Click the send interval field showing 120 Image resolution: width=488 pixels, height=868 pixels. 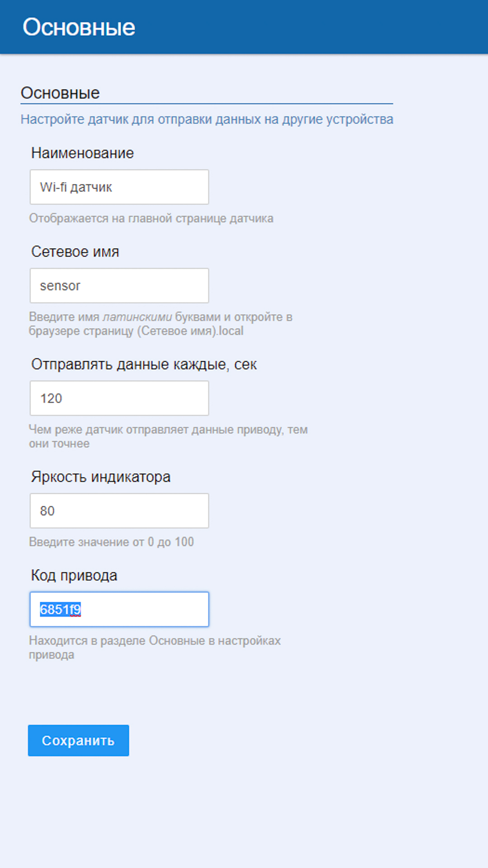tap(119, 398)
